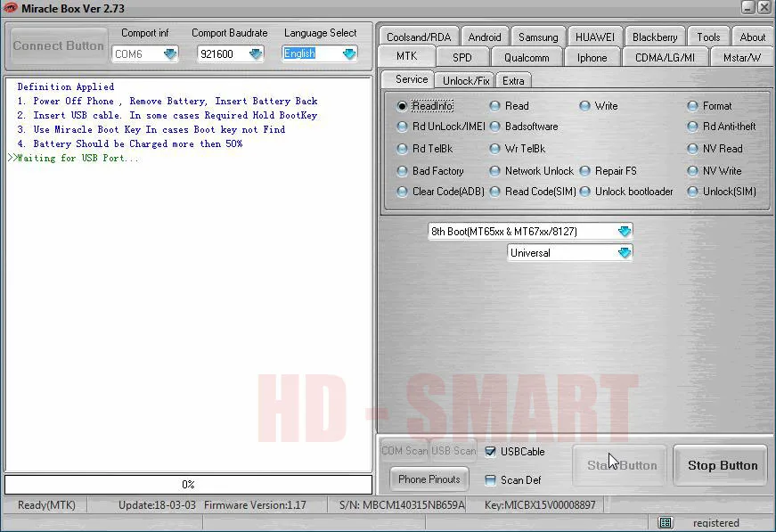Open the Tools tab
Viewport: 776px width, 532px height.
(708, 37)
